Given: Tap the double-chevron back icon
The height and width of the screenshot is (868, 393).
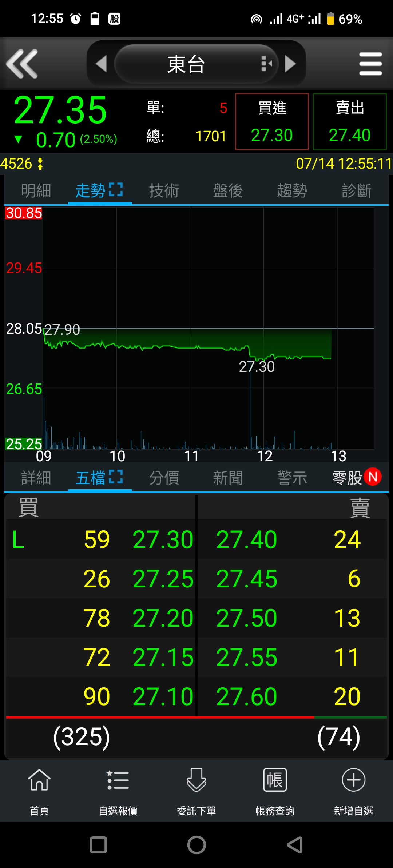Looking at the screenshot, I should (x=23, y=64).
